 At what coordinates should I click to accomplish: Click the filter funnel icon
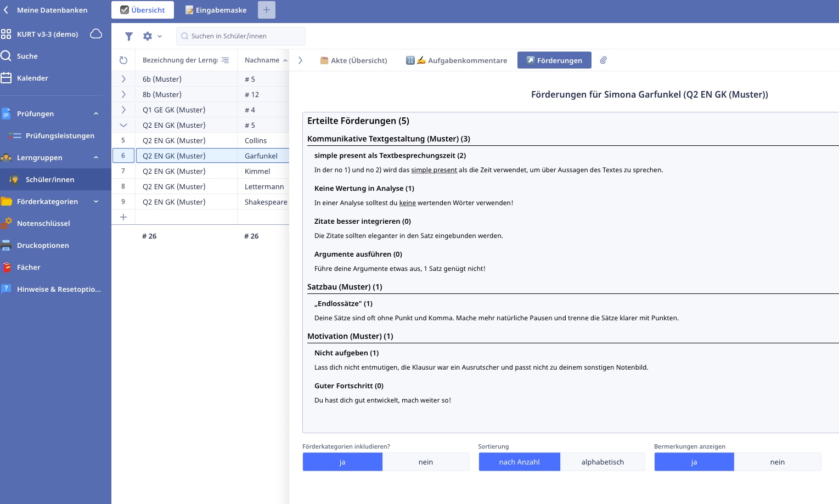pos(129,36)
